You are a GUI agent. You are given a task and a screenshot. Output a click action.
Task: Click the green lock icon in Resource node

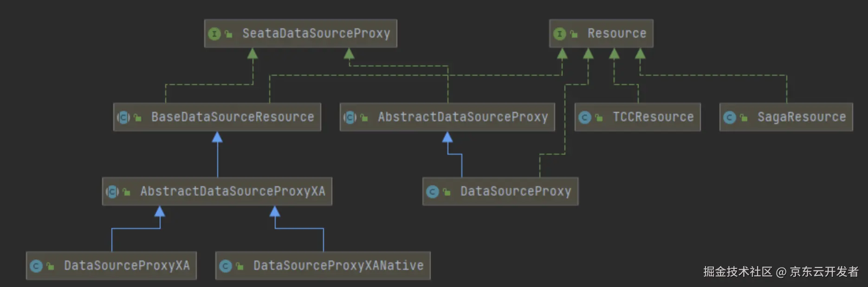tap(574, 34)
